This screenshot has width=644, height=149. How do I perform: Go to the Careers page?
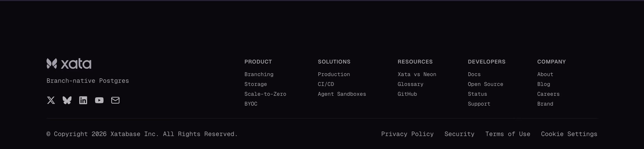(x=548, y=94)
